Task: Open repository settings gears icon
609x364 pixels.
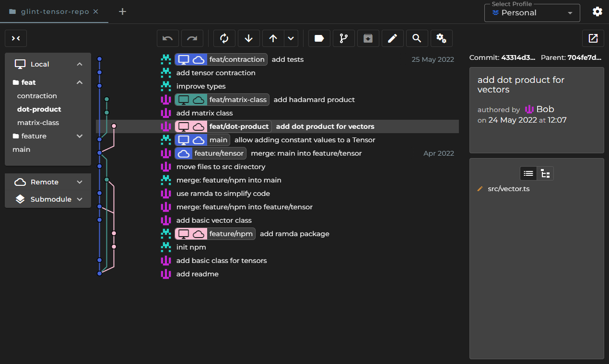Action: pos(442,38)
